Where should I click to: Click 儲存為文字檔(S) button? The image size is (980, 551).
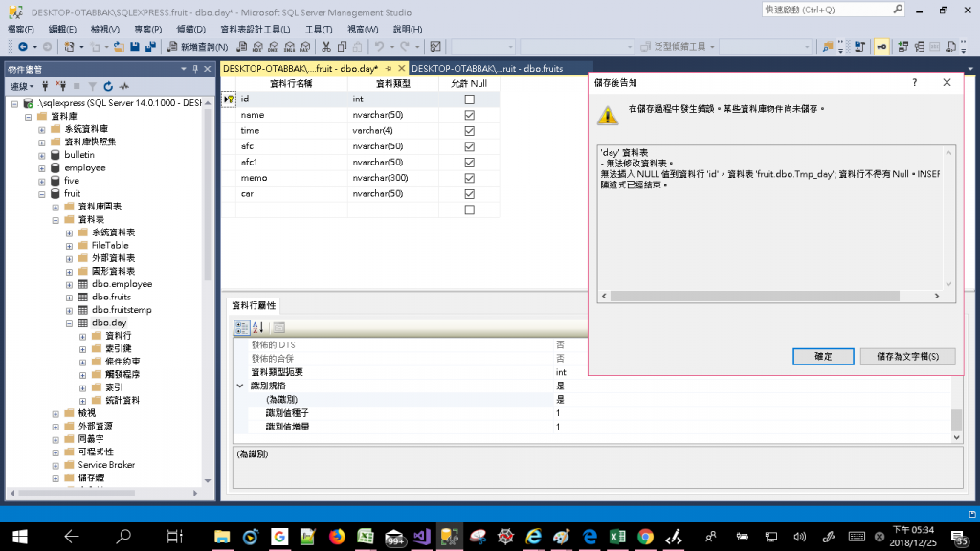coord(907,356)
